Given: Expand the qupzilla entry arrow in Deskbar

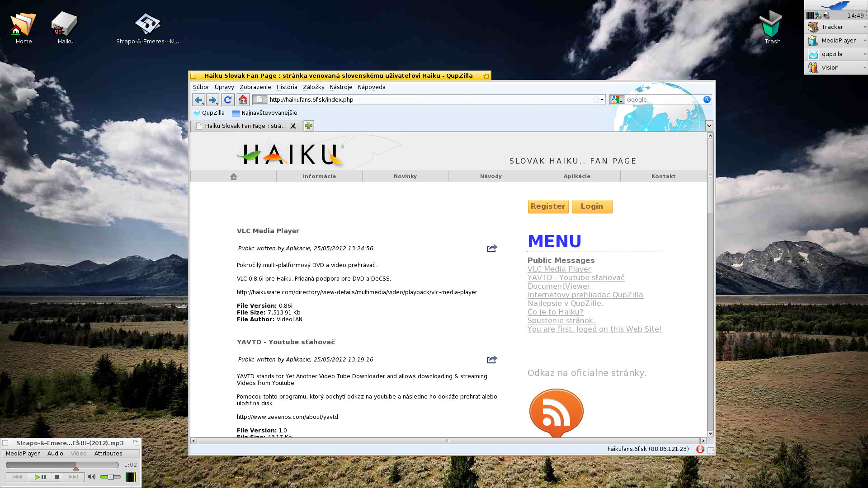Looking at the screenshot, I should pyautogui.click(x=864, y=54).
